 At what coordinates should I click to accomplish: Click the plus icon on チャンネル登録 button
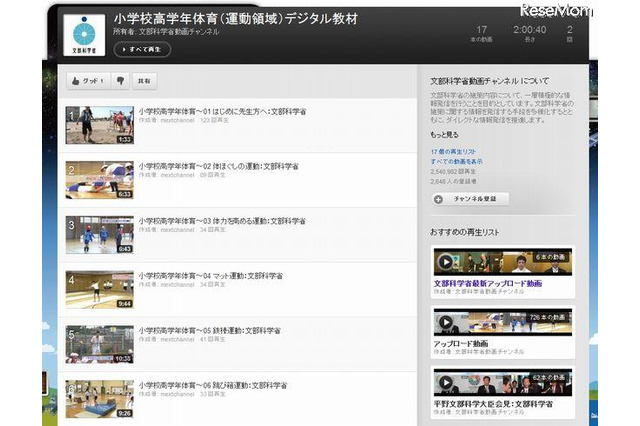click(438, 200)
